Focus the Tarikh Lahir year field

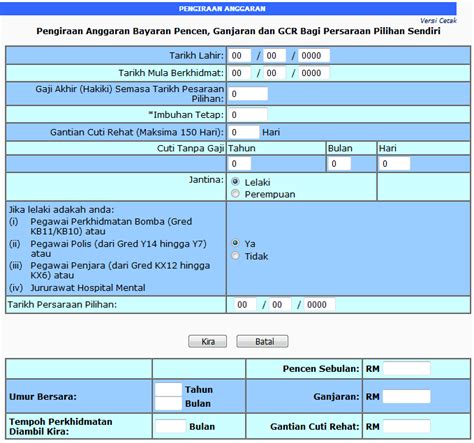(314, 56)
